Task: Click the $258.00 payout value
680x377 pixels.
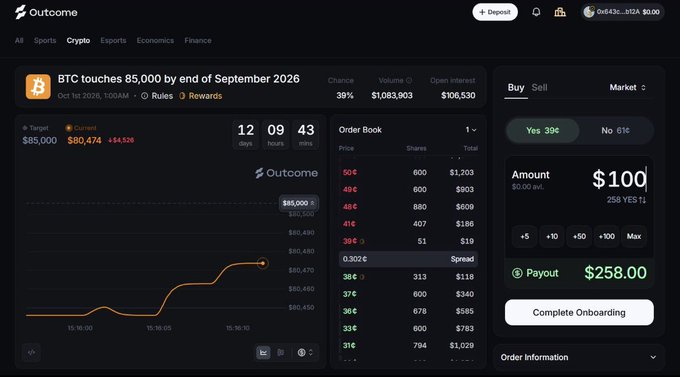Action: [615, 273]
